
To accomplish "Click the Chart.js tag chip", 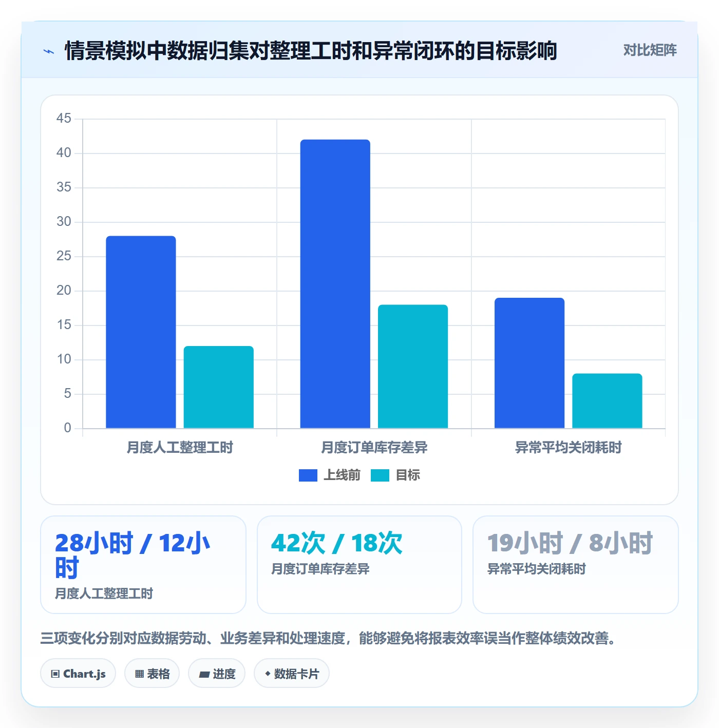I will [x=78, y=674].
